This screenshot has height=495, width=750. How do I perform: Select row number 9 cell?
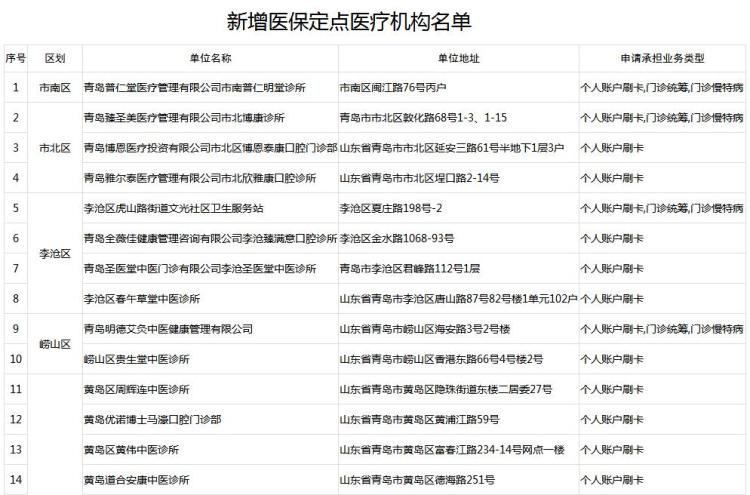[x=16, y=329]
